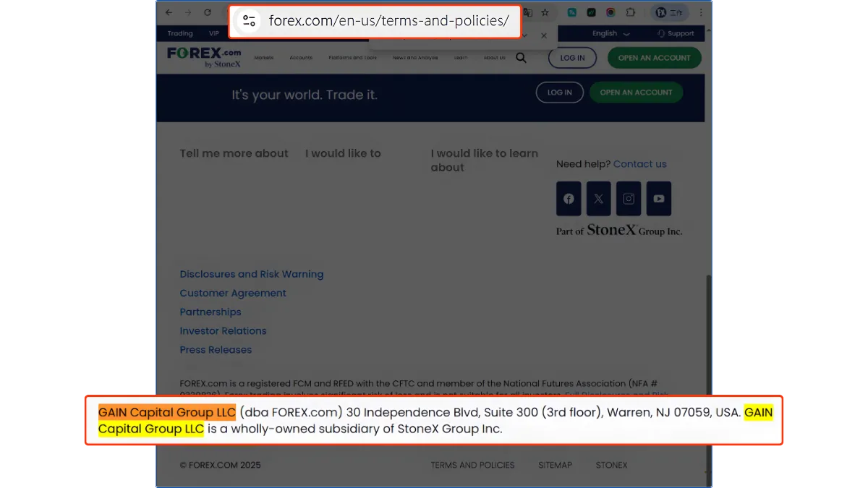Expand the English language dropdown

tap(610, 33)
